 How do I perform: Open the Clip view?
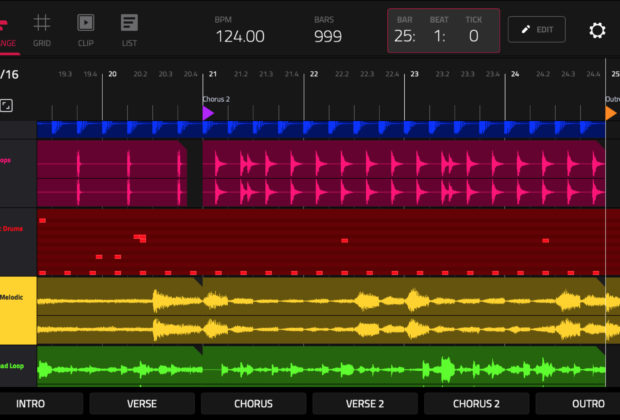[x=85, y=30]
